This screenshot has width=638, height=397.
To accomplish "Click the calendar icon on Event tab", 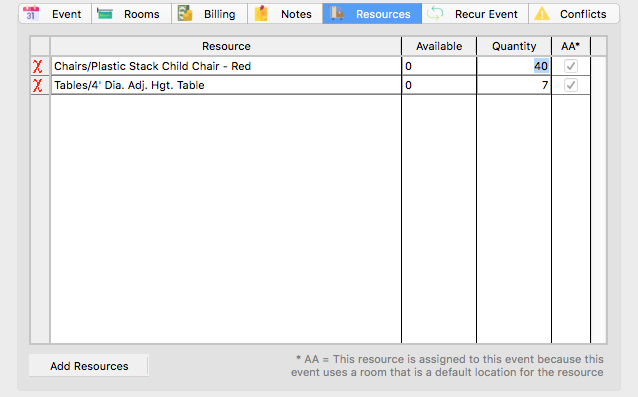I will (x=31, y=13).
